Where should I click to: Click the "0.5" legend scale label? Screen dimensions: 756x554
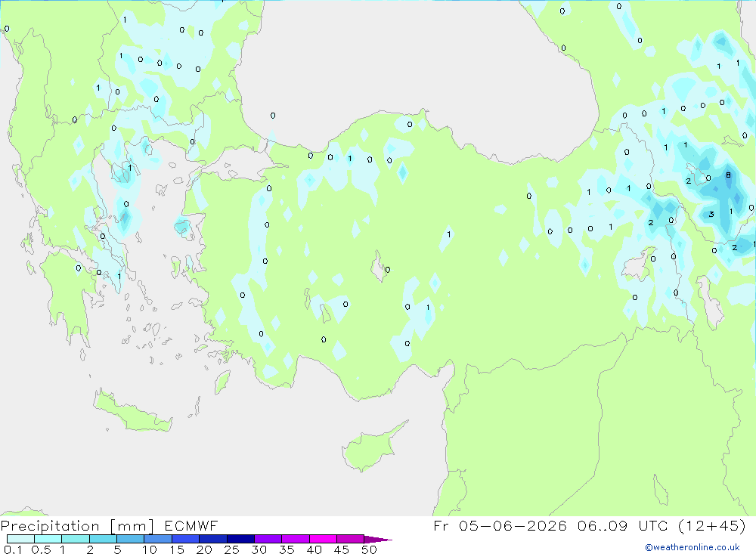tap(41, 549)
